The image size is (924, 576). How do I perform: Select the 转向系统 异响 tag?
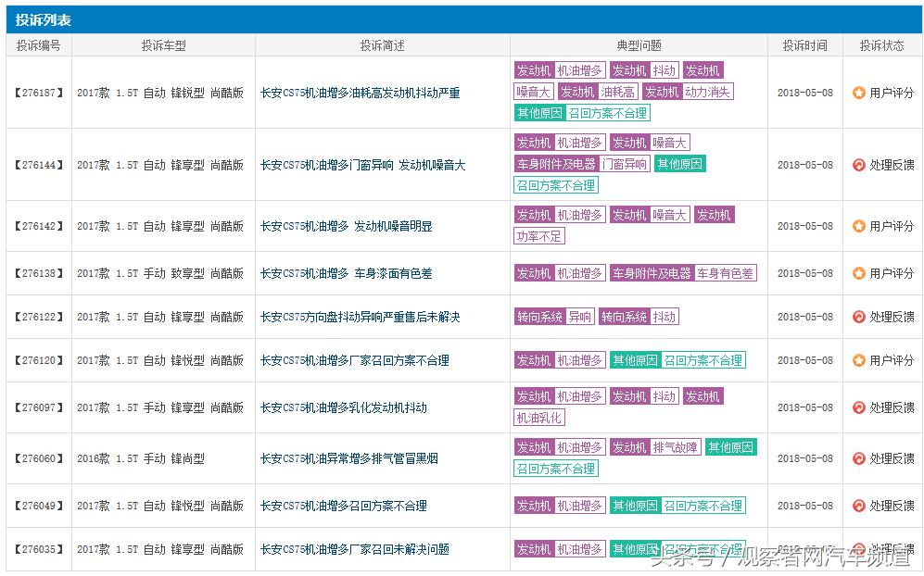(x=554, y=317)
